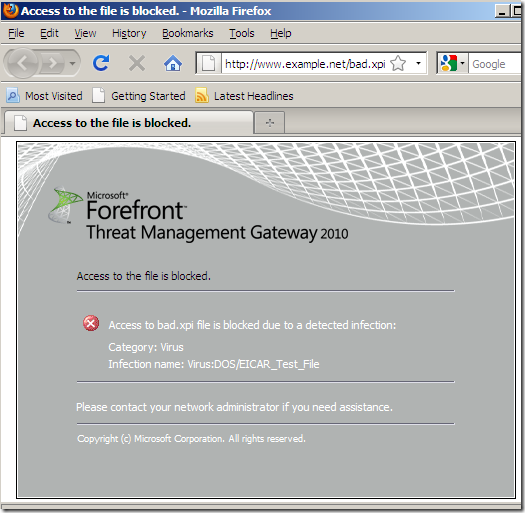Click the Back navigation arrow button
The width and height of the screenshot is (525, 513).
(x=21, y=63)
